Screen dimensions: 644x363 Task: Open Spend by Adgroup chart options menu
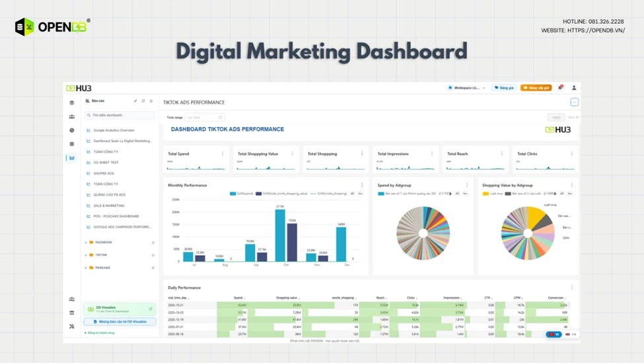click(x=467, y=185)
